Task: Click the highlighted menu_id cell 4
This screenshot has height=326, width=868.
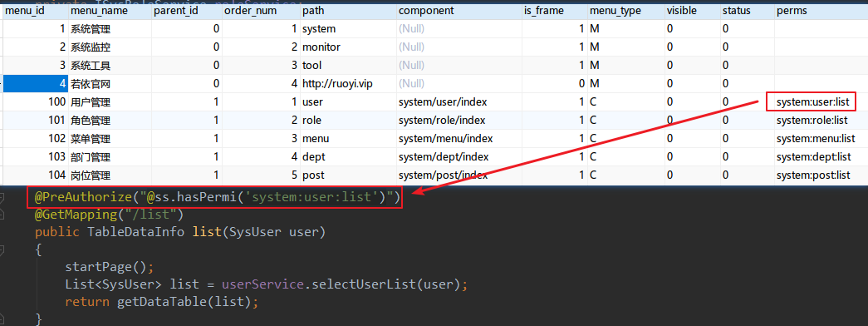Action: (36, 84)
